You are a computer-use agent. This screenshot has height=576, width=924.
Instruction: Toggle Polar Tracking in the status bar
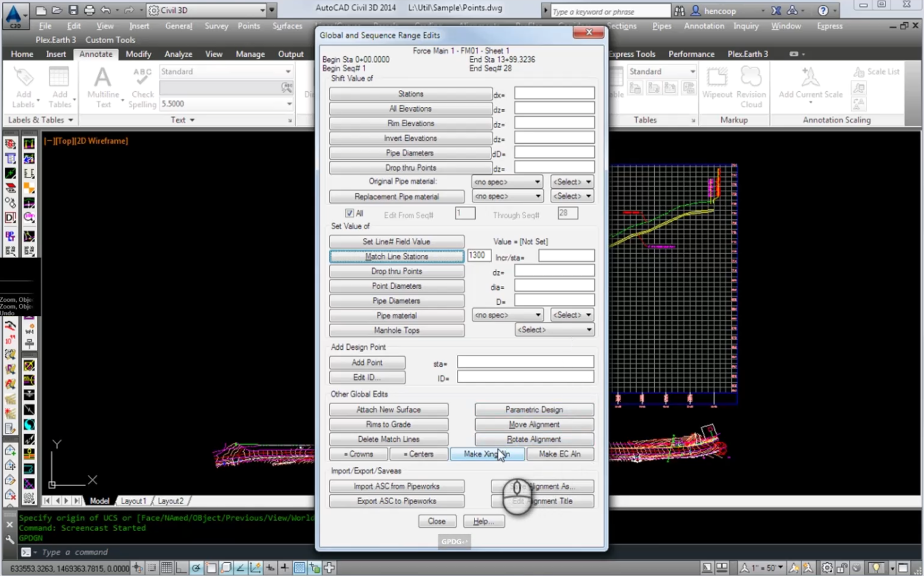coord(196,568)
